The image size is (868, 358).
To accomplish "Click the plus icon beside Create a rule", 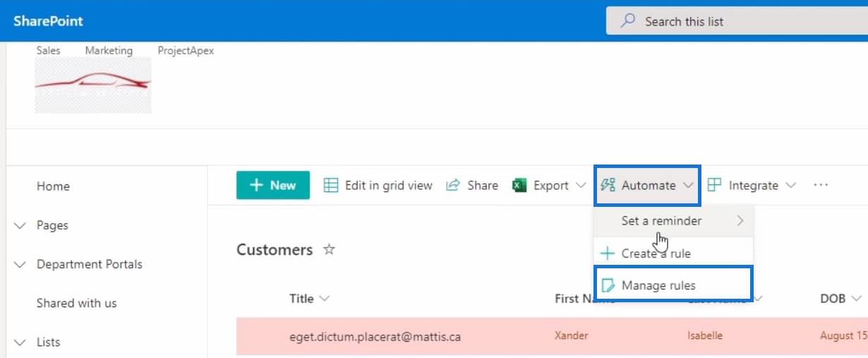I will [606, 253].
